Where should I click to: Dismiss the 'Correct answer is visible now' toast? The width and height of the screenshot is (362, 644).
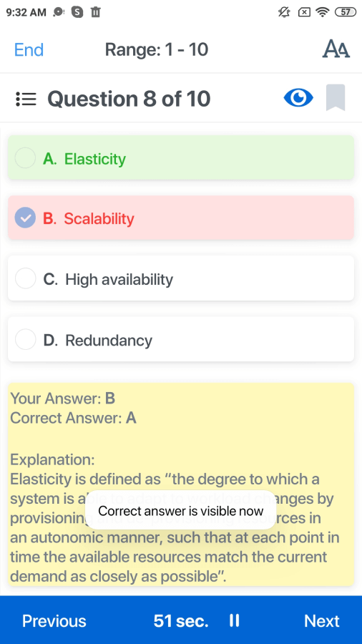[180, 511]
